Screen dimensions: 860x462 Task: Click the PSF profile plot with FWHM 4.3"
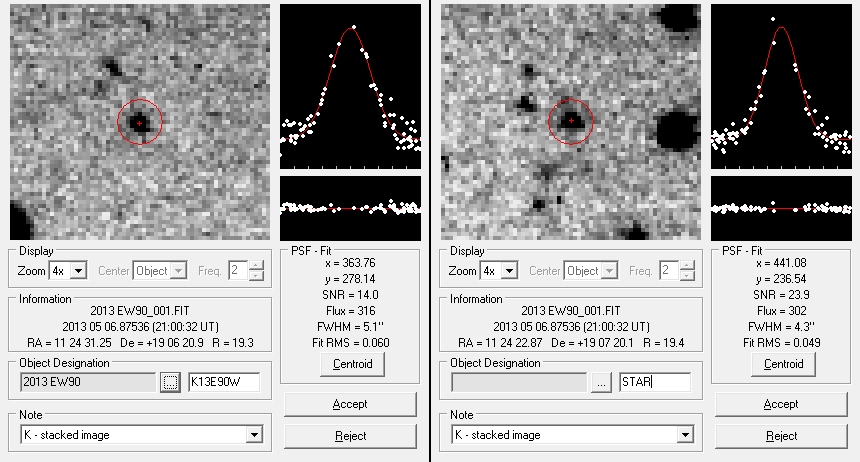pyautogui.click(x=780, y=87)
